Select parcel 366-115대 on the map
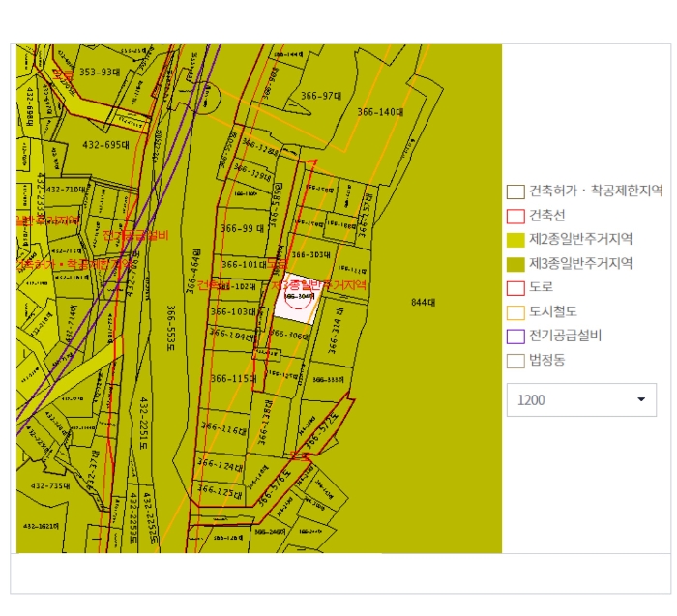677x616 pixels. (x=232, y=378)
